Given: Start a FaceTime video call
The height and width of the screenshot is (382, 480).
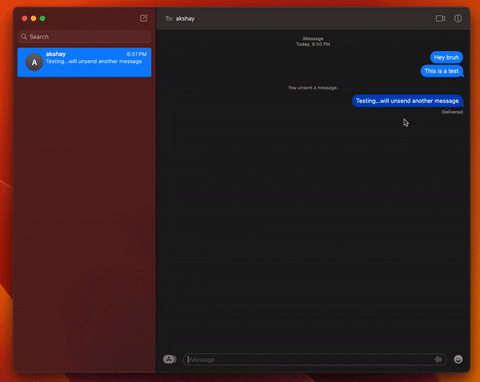Looking at the screenshot, I should (440, 18).
